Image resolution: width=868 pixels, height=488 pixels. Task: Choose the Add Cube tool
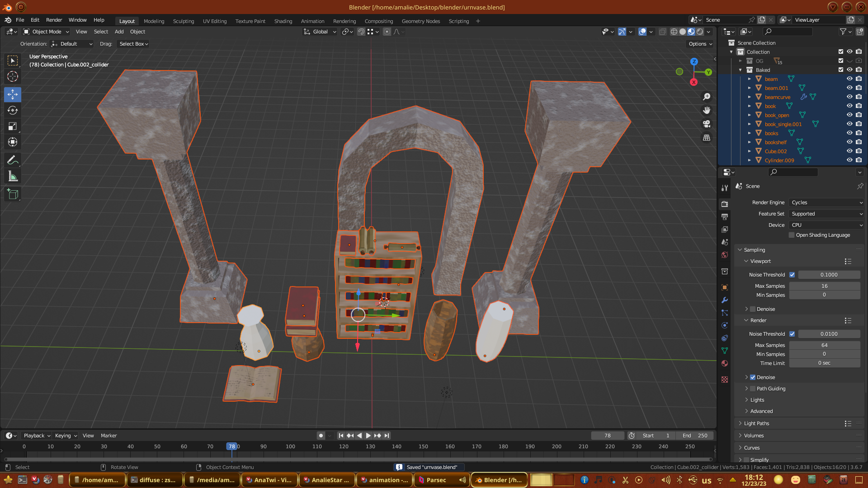(x=13, y=195)
